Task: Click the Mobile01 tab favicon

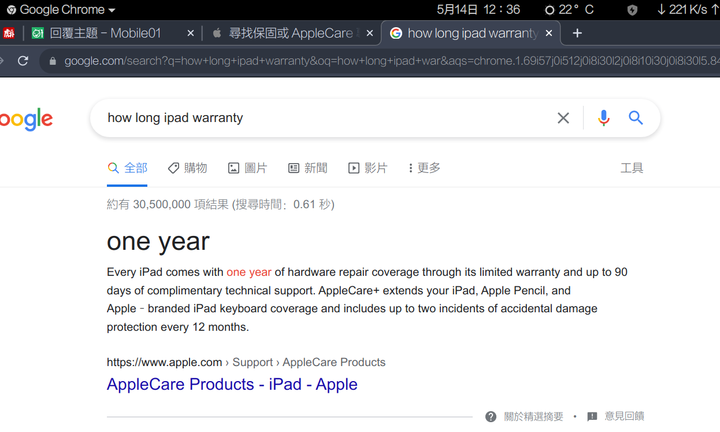Action: [38, 33]
